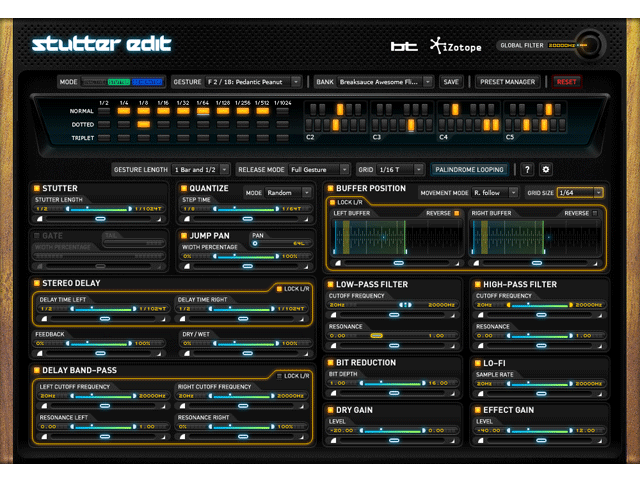Click the Left Buffer waveform display
Image resolution: width=640 pixels, height=480 pixels.
pyautogui.click(x=398, y=237)
